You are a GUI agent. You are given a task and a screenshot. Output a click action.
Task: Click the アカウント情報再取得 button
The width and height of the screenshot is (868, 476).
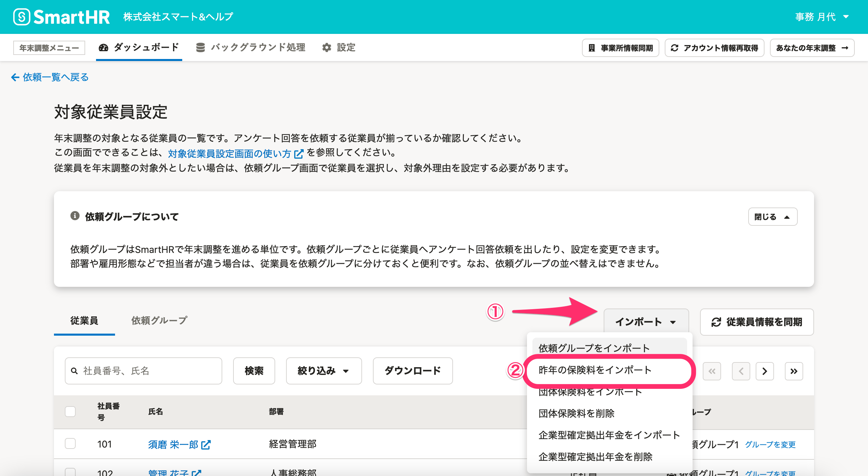[715, 48]
